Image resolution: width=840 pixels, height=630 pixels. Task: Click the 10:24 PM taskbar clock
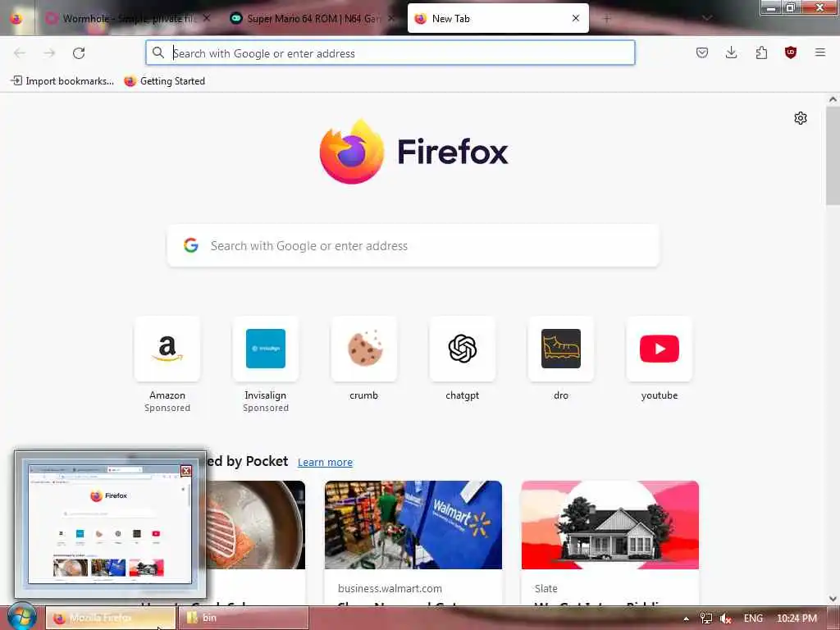pos(797,619)
